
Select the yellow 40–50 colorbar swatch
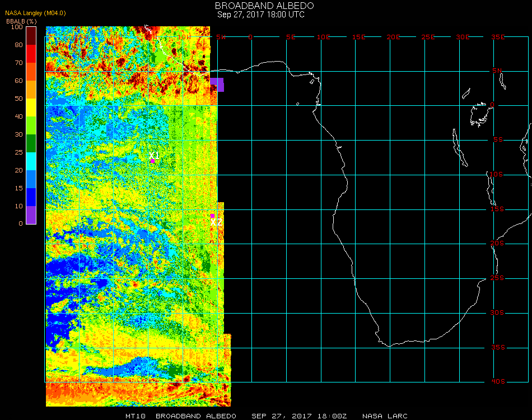(x=31, y=108)
